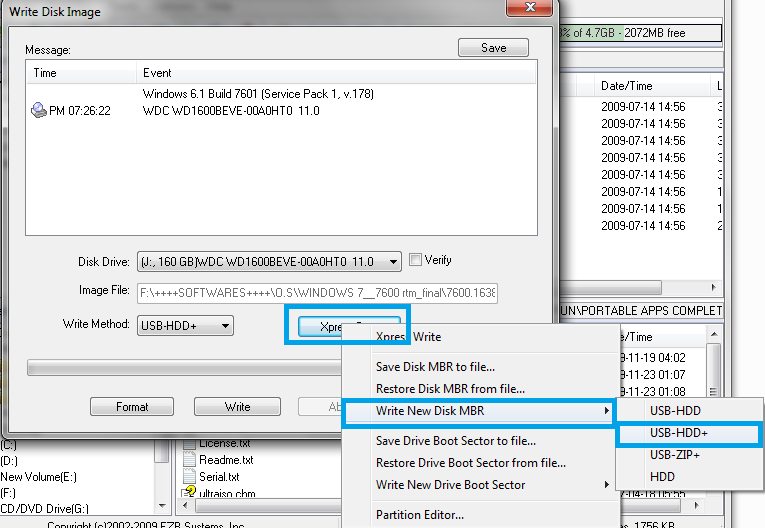The width and height of the screenshot is (765, 528).
Task: Click the ISO file list right scroll arrow
Action: (x=714, y=287)
